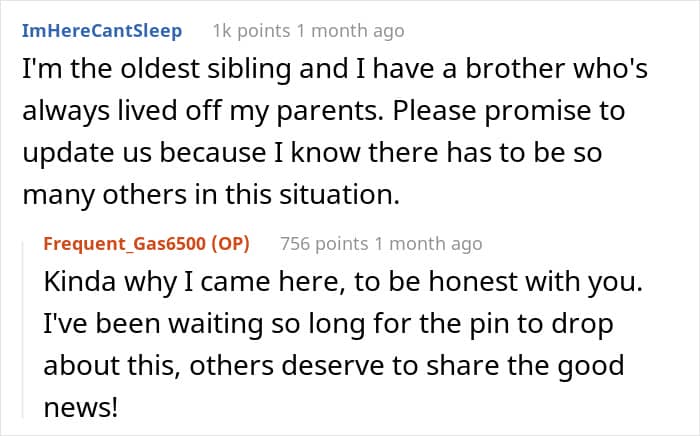
Task: Click the word news! ending the reply
Action: click(81, 408)
